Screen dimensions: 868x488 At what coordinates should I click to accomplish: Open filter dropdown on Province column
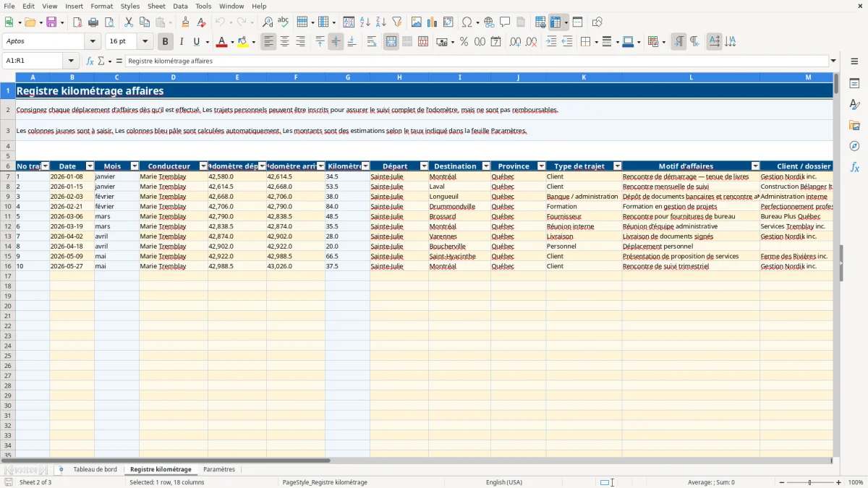tap(542, 166)
